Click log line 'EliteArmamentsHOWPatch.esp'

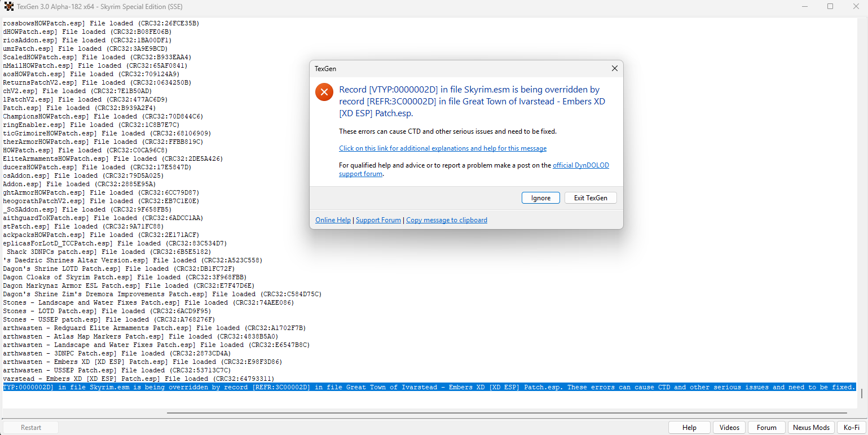(x=113, y=159)
